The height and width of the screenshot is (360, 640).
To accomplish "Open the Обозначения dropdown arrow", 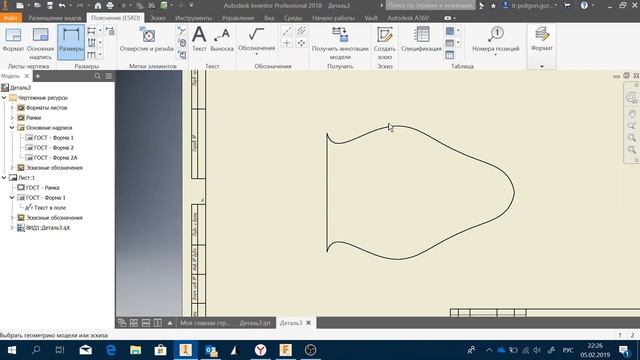I will tap(256, 54).
